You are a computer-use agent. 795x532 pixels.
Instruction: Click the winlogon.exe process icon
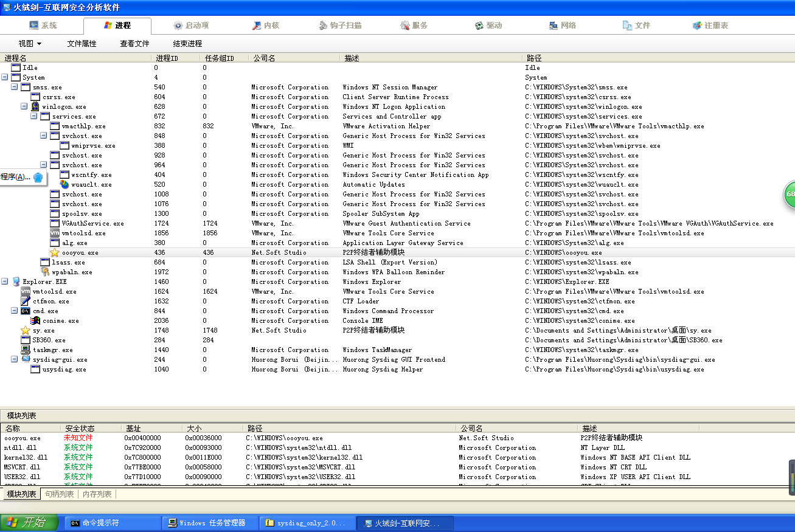35,106
